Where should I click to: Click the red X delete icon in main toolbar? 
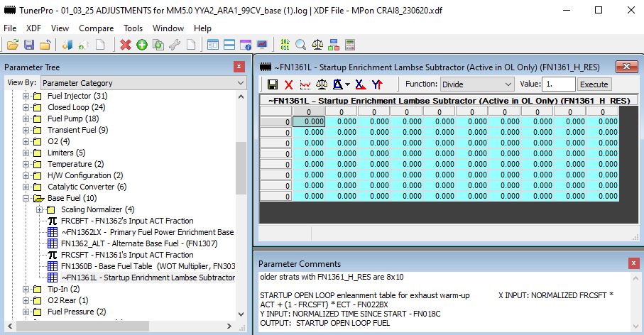[126, 45]
